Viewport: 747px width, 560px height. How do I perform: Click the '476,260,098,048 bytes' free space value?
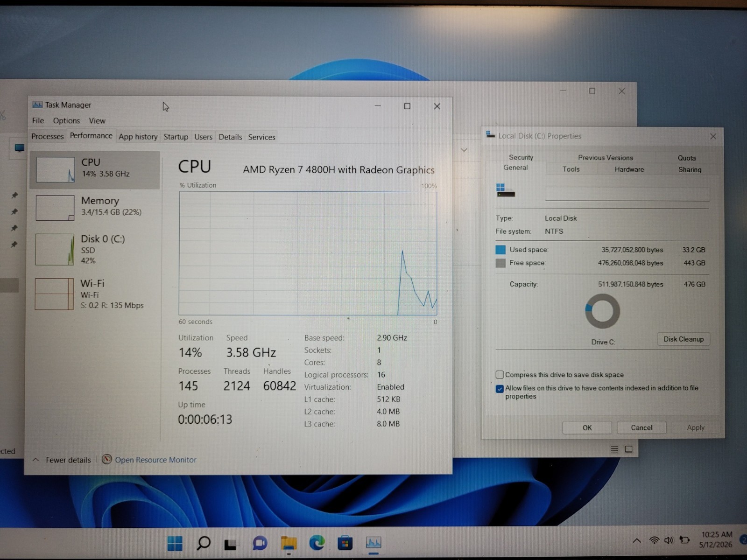[x=630, y=263]
